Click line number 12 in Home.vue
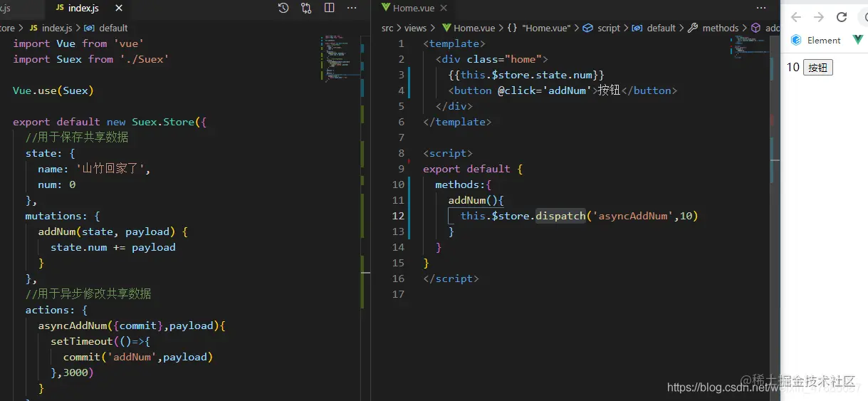Image resolution: width=868 pixels, height=401 pixels. point(399,216)
